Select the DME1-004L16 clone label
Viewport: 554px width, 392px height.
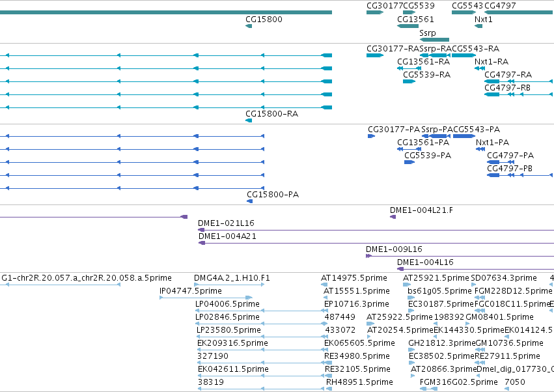click(425, 262)
